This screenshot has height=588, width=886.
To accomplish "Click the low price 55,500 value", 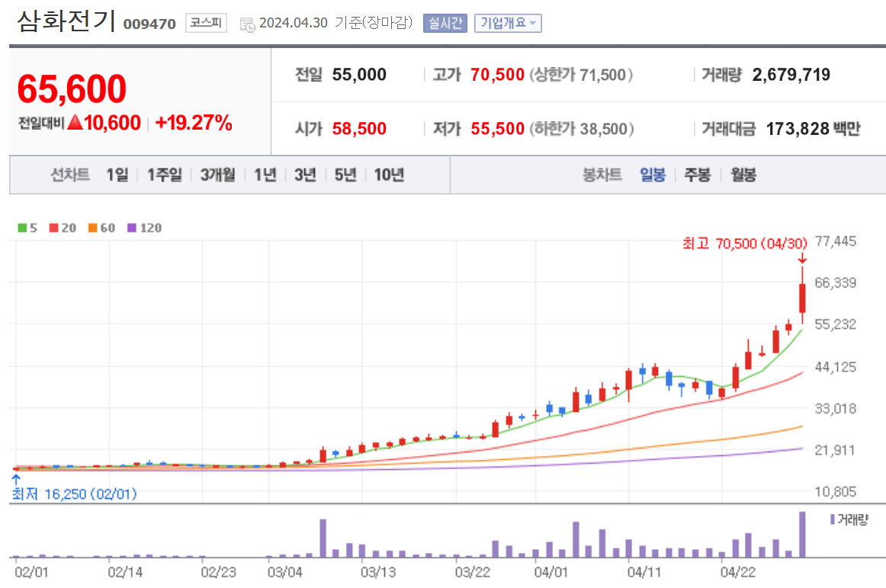I will [x=497, y=129].
